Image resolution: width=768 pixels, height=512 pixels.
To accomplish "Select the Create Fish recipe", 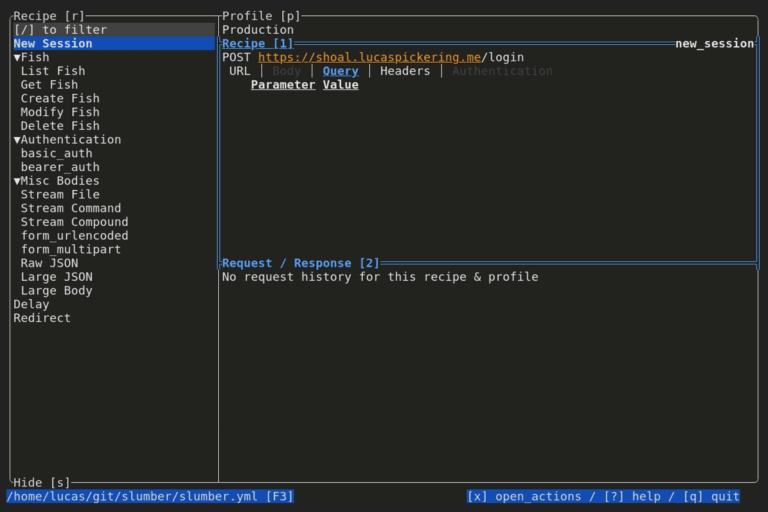I will 60,98.
